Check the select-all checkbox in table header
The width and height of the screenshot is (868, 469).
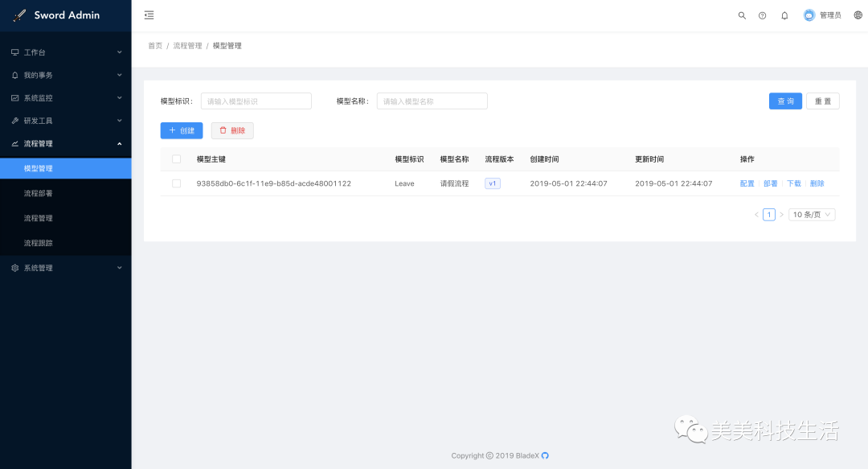(x=178, y=159)
